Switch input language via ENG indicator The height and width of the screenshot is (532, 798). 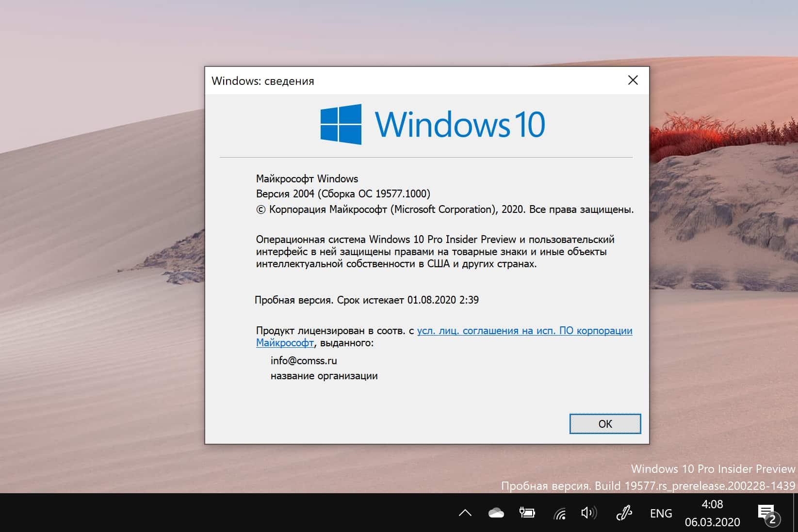[661, 514]
